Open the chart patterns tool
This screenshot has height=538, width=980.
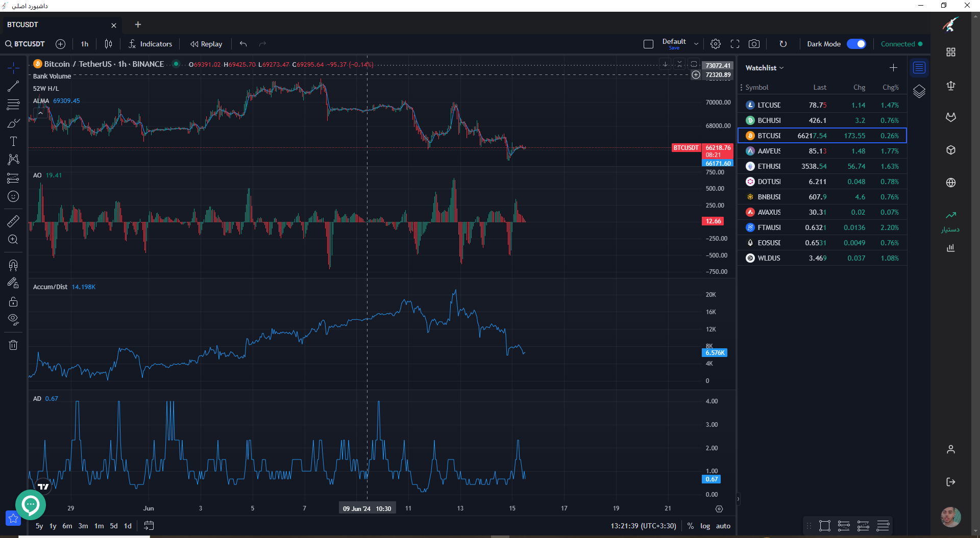(x=13, y=160)
